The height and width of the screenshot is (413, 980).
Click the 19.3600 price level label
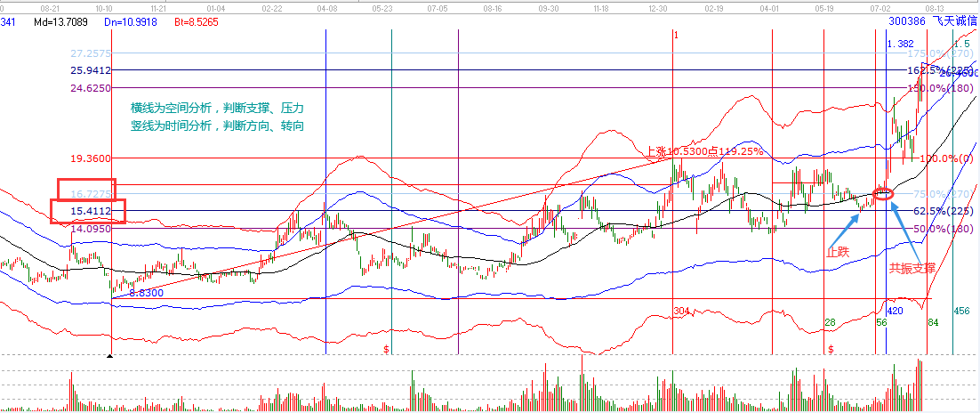90,158
